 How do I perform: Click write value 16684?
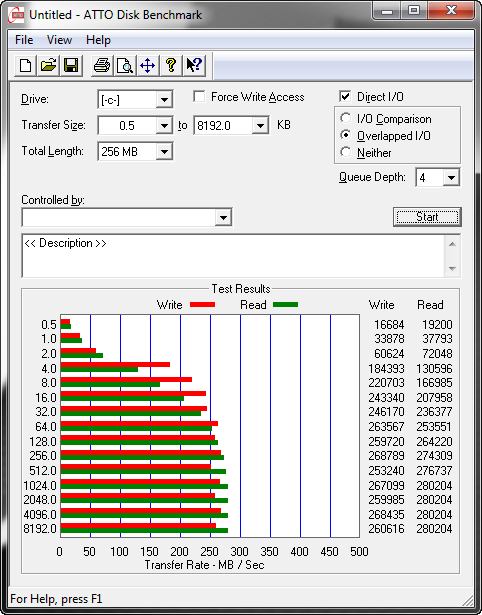[x=389, y=325]
